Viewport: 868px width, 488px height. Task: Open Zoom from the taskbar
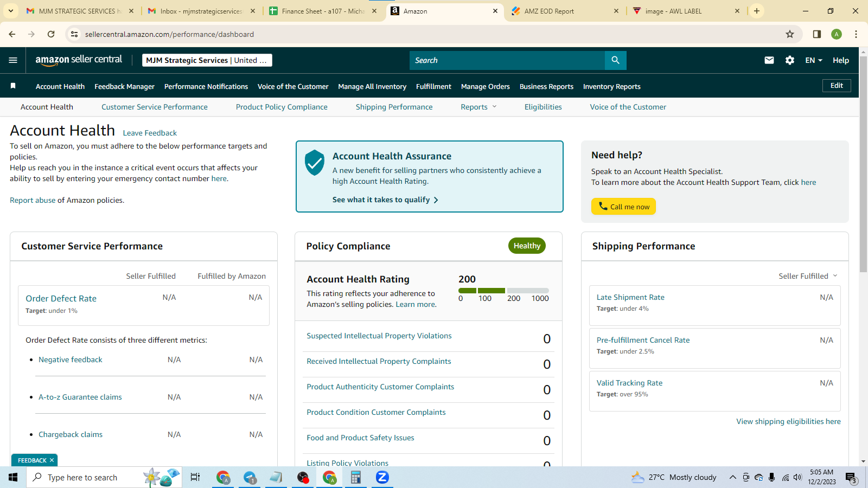click(382, 477)
